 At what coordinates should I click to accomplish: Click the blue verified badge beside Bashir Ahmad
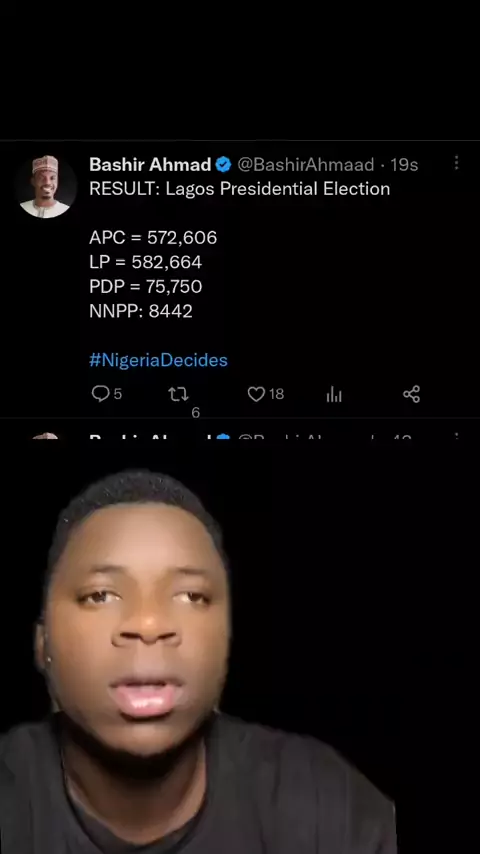coord(223,164)
